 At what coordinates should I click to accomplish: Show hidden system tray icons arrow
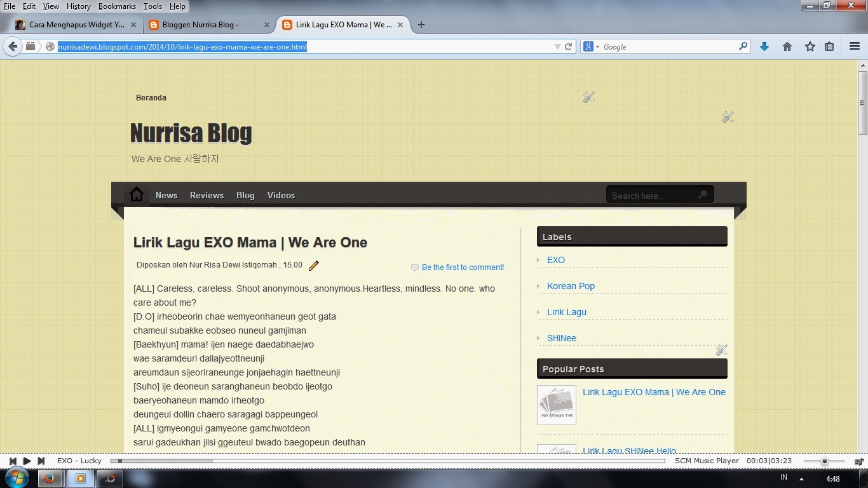coord(801,478)
